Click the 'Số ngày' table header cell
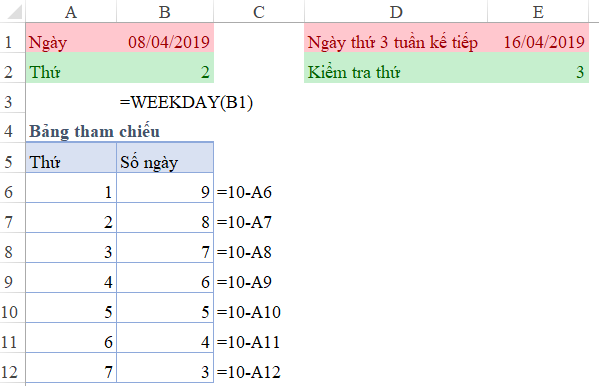599x386 pixels. 165,162
